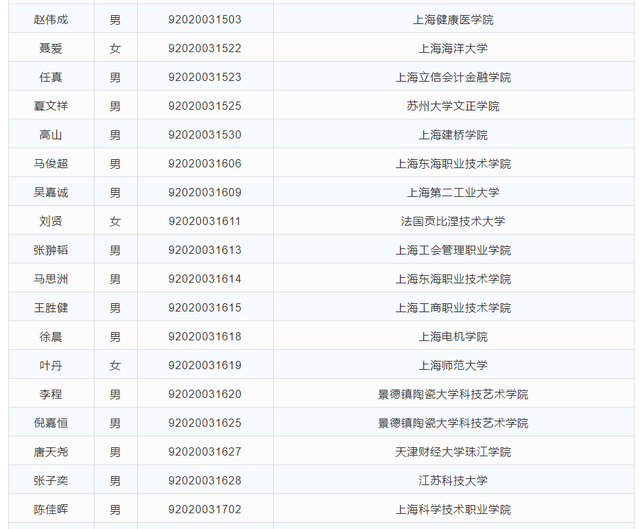Click the ID 92020031609

point(205,192)
